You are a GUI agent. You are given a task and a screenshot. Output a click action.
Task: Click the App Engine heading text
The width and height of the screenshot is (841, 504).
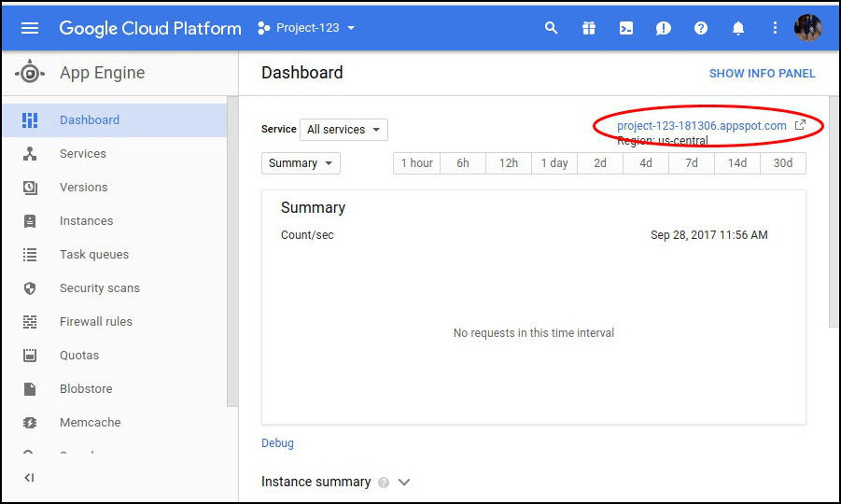coord(103,73)
